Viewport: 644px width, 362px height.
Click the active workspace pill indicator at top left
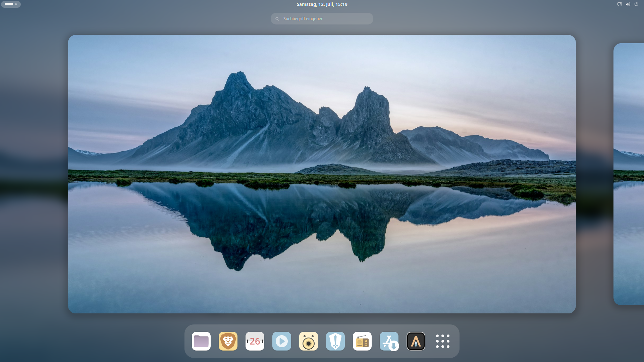(9, 4)
